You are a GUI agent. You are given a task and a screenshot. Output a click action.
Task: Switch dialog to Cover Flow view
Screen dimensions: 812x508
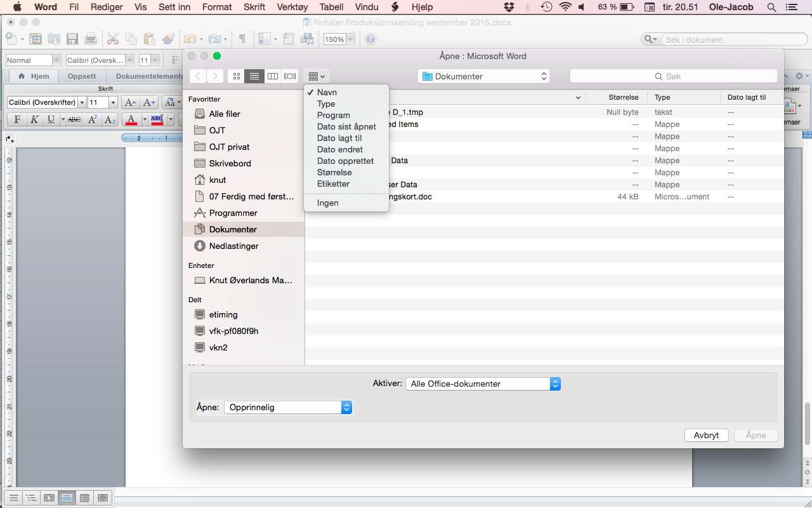[x=290, y=76]
